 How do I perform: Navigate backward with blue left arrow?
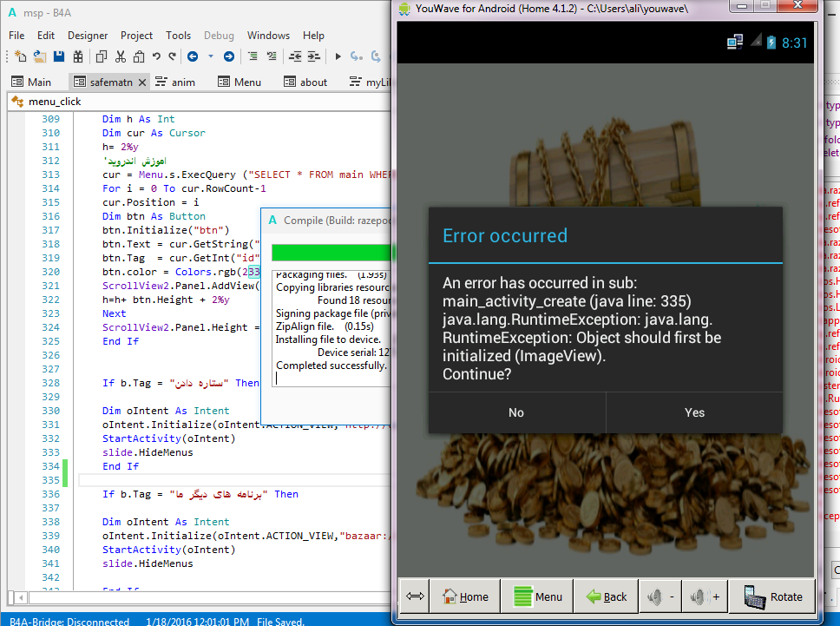pos(192,56)
